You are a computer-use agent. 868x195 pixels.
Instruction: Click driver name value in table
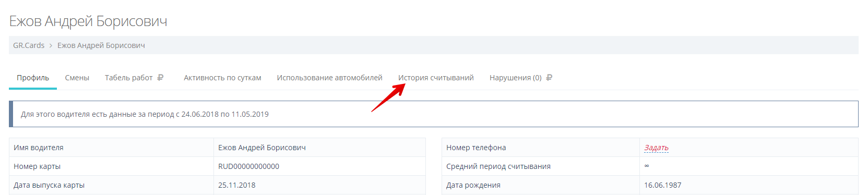(x=262, y=148)
